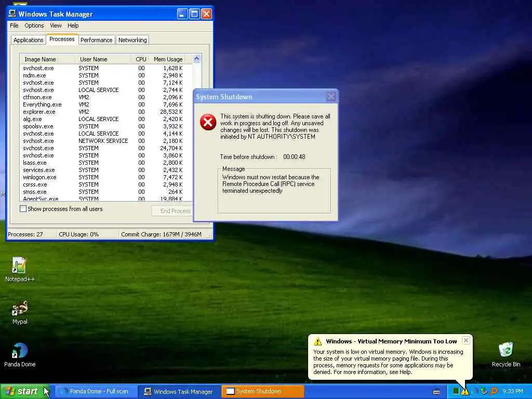Click the warning icon in the memory balloon

317,341
